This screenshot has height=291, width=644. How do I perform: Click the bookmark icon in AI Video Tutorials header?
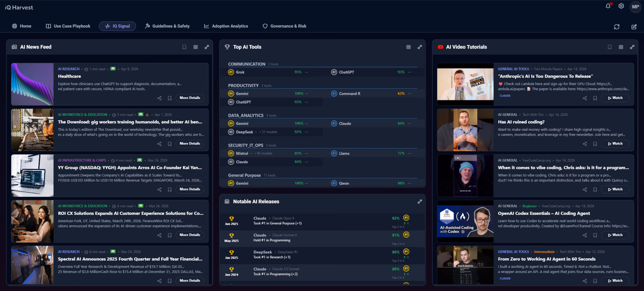[609, 47]
